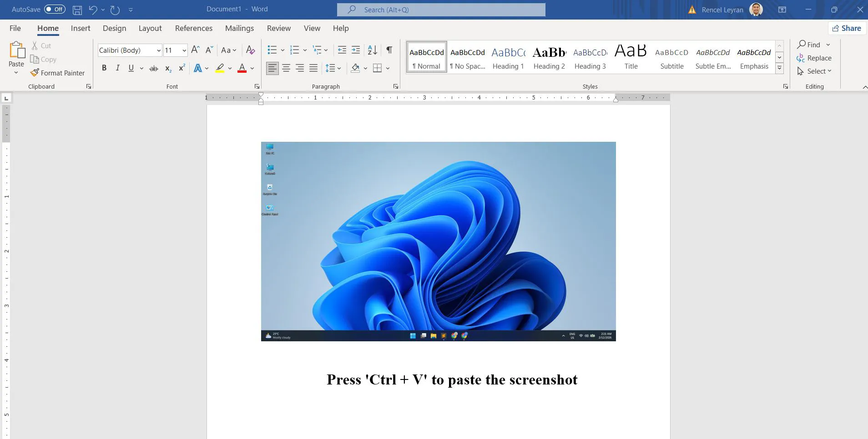Toggle the Show/Hide paragraph marks
Screen dimensions: 868x439
click(389, 50)
